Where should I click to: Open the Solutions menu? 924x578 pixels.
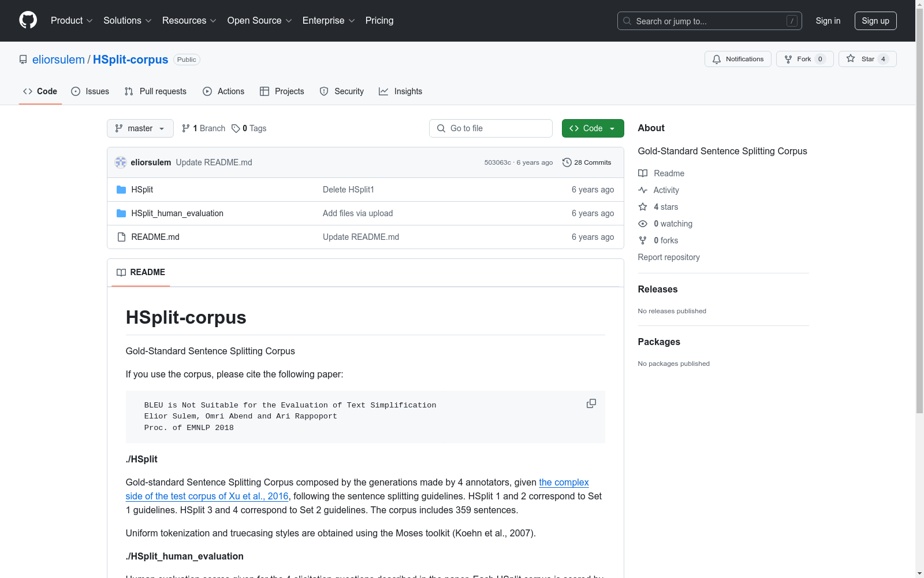coord(128,21)
